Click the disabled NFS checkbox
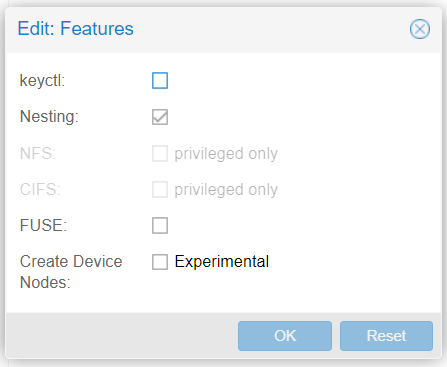The image size is (447, 367). pyautogui.click(x=160, y=153)
